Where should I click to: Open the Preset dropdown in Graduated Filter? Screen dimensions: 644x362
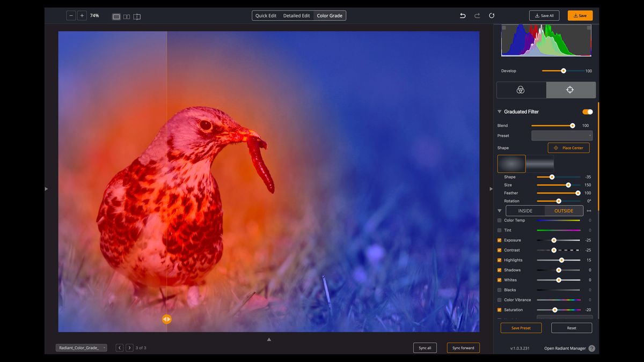coord(562,135)
